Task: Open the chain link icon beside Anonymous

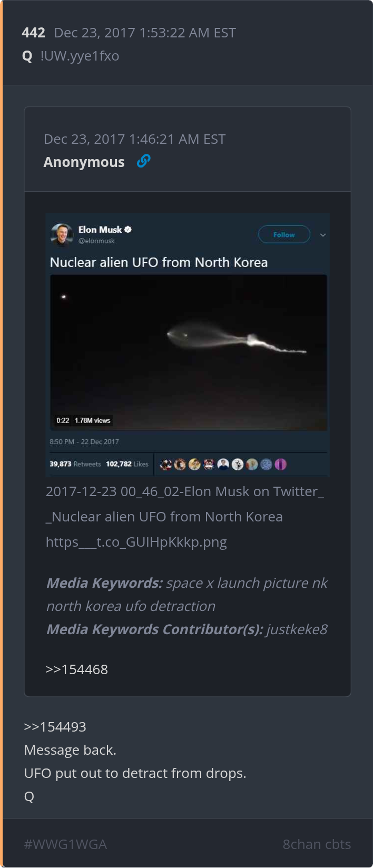Action: (143, 161)
